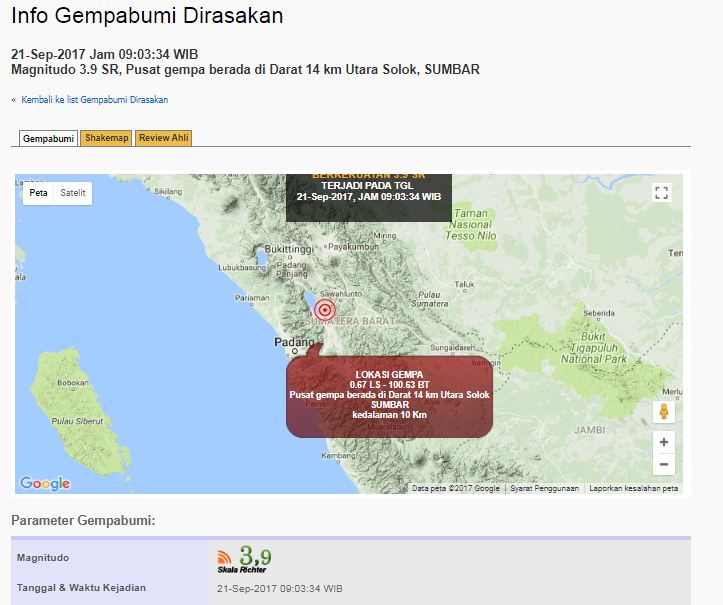Click the Magnitudo row label
The width and height of the screenshot is (723, 605).
(x=43, y=558)
